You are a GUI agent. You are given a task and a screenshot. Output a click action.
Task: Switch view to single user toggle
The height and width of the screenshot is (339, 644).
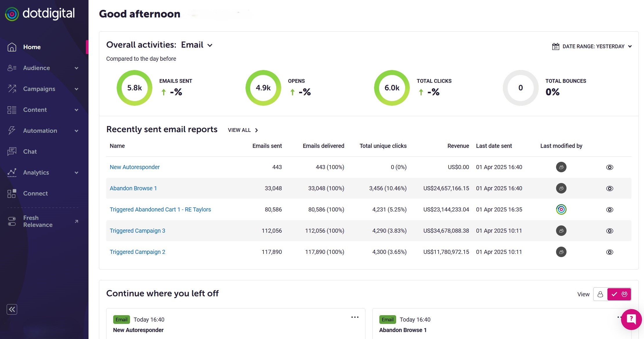point(600,294)
